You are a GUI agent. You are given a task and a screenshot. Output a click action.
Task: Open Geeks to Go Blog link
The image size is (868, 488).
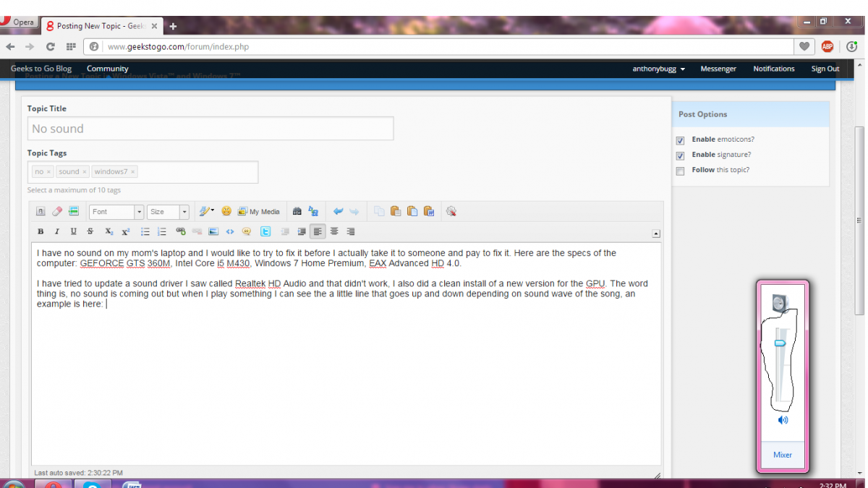41,69
